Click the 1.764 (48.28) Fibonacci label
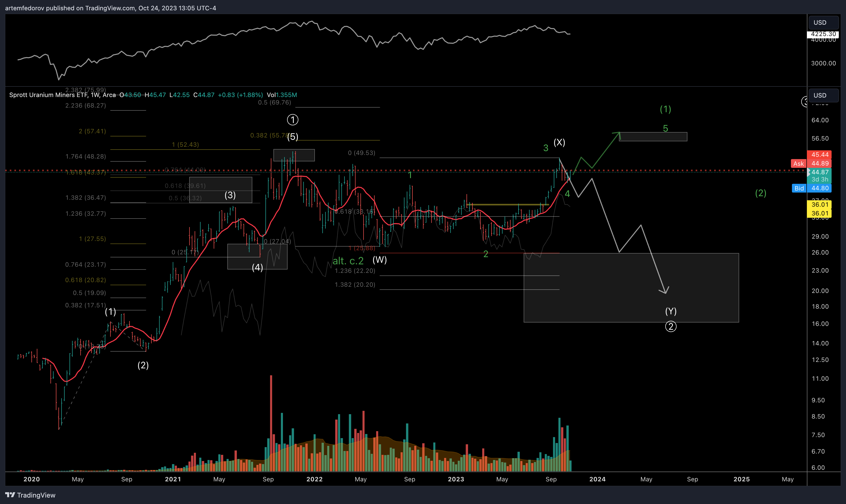846x504 pixels. click(85, 157)
